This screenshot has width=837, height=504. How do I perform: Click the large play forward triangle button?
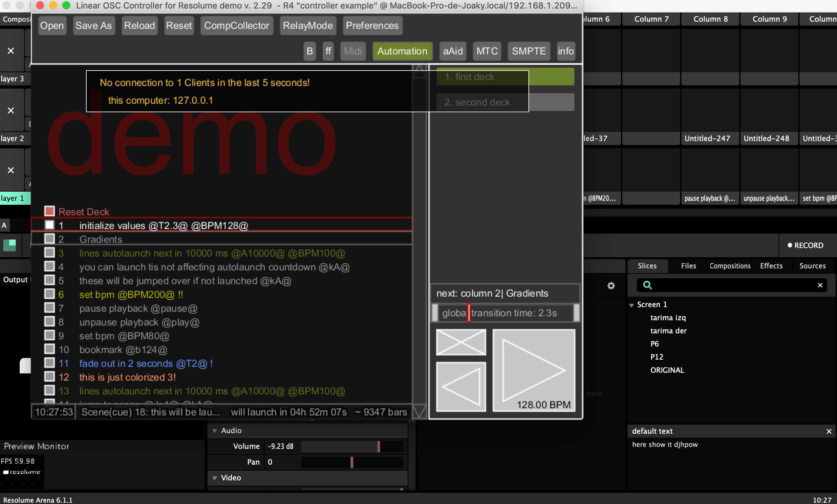533,369
